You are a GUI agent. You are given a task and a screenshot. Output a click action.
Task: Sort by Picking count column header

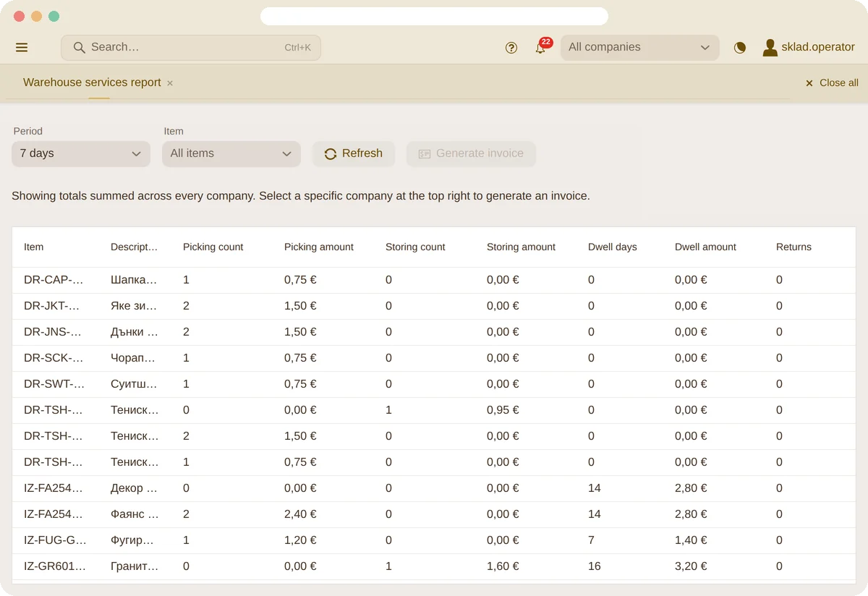click(x=213, y=247)
